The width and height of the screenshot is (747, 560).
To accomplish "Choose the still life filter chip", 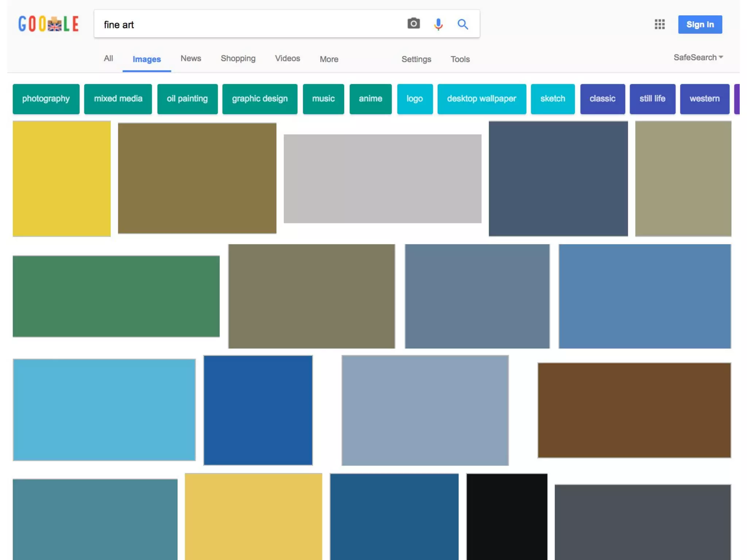I will click(x=652, y=99).
